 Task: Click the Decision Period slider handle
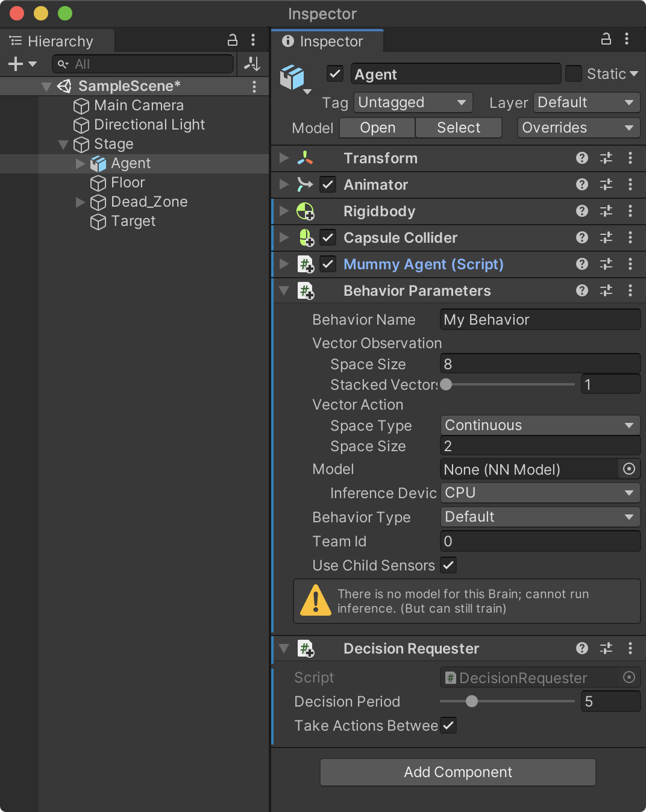pos(472,701)
